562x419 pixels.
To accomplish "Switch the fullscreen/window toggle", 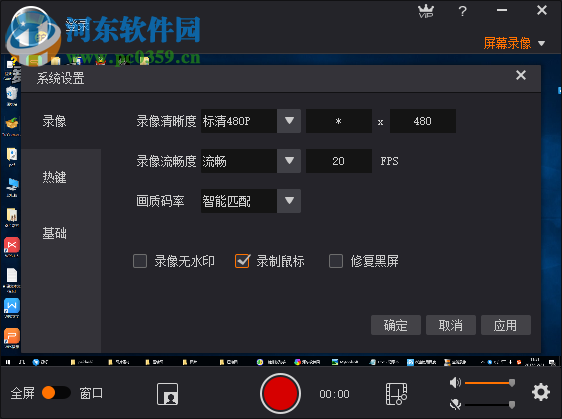I will point(56,393).
